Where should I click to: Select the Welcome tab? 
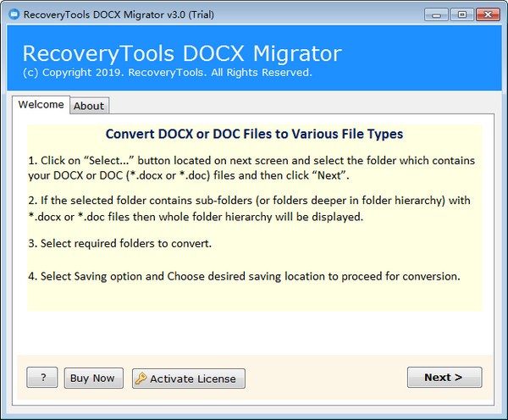point(41,105)
